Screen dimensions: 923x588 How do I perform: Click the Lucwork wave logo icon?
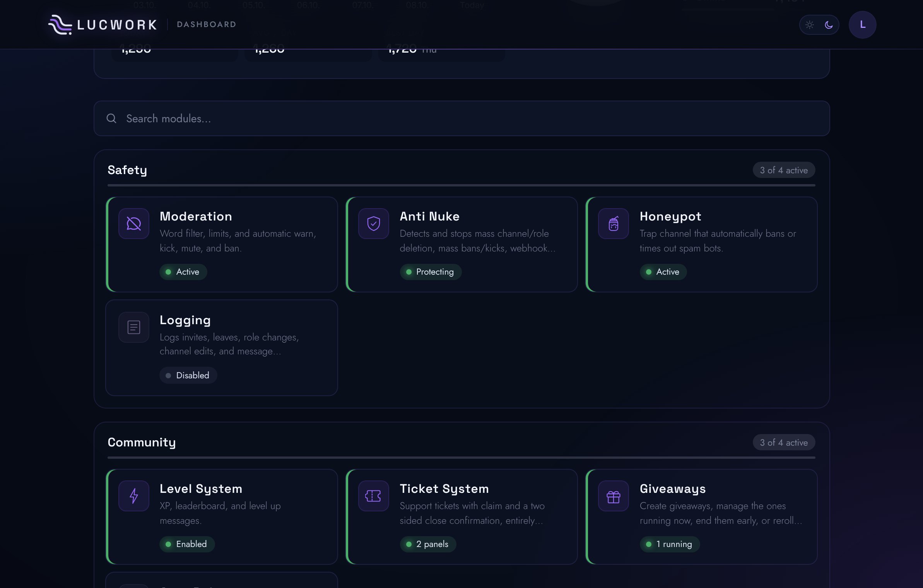pos(60,25)
